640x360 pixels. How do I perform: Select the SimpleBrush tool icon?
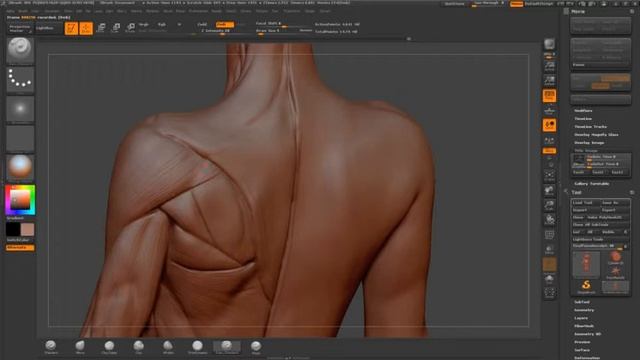[x=586, y=287]
